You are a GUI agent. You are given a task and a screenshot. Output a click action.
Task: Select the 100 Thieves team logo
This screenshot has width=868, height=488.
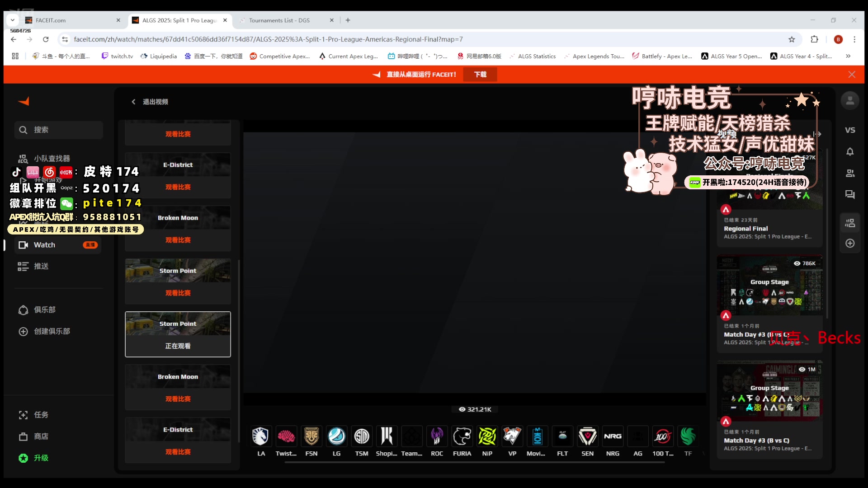coord(663,436)
